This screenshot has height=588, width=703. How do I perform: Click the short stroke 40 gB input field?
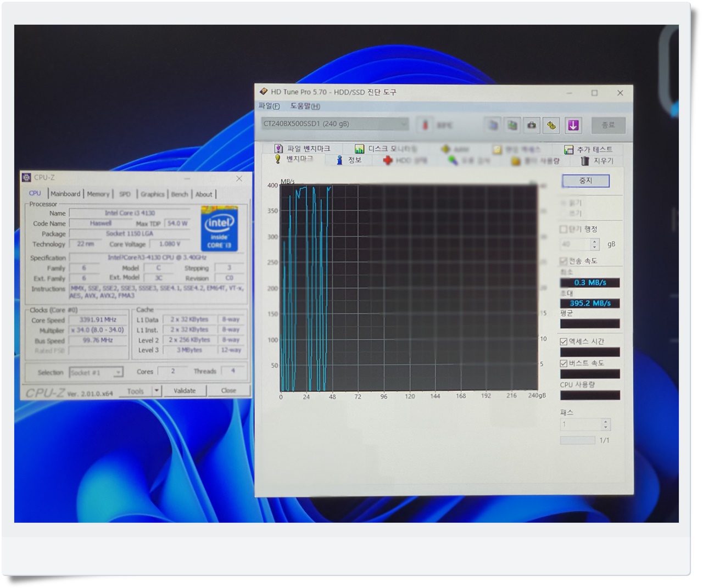pos(575,244)
